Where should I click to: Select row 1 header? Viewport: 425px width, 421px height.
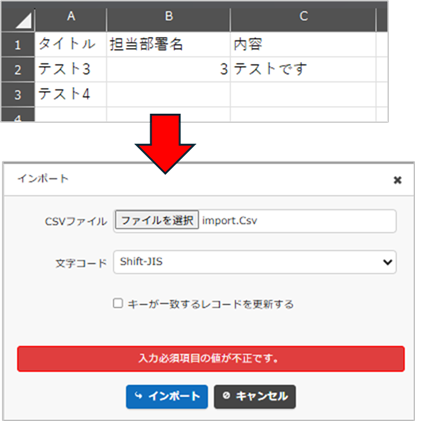pos(18,44)
